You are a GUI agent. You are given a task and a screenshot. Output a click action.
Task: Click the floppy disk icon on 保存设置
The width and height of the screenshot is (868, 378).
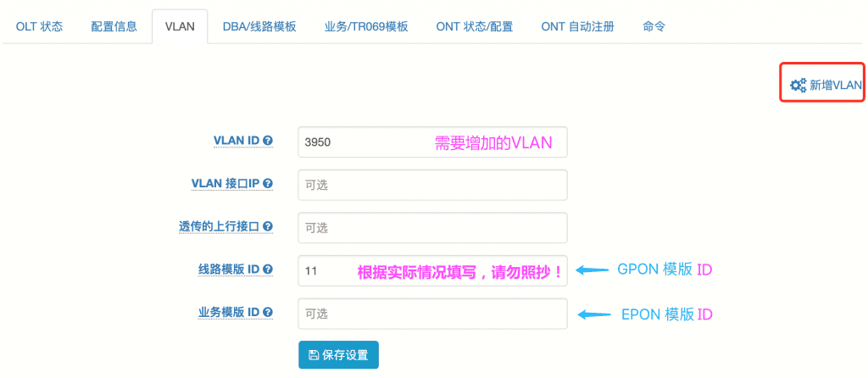[314, 355]
